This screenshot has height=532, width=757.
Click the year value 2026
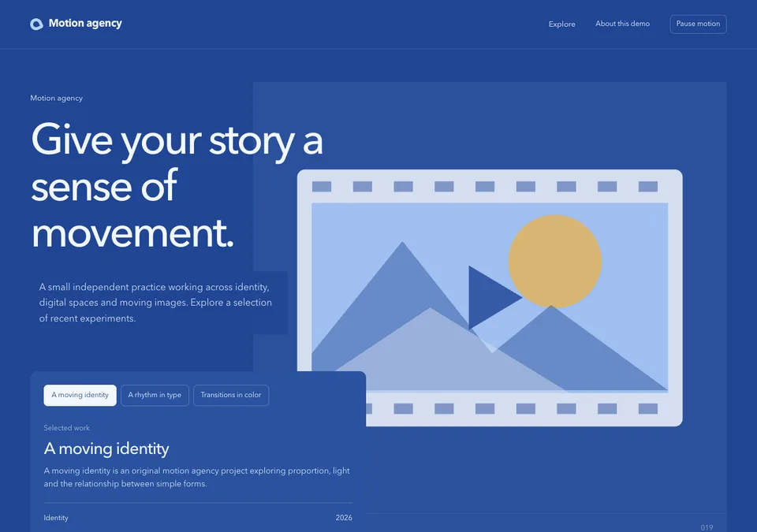click(x=344, y=518)
